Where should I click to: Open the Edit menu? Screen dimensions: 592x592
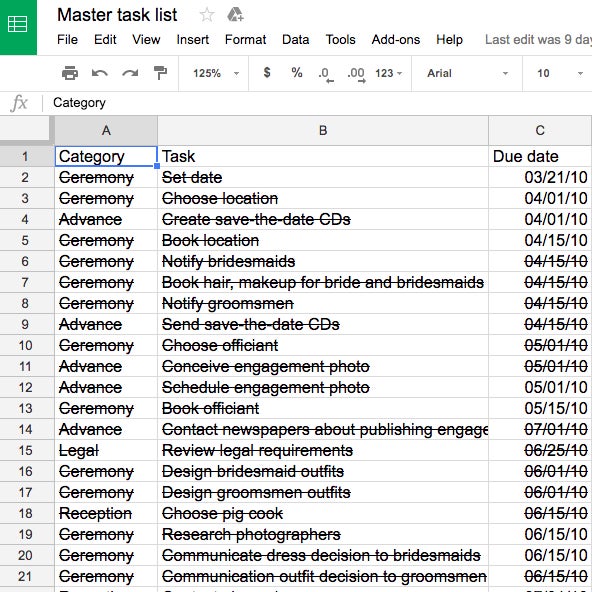(x=105, y=40)
